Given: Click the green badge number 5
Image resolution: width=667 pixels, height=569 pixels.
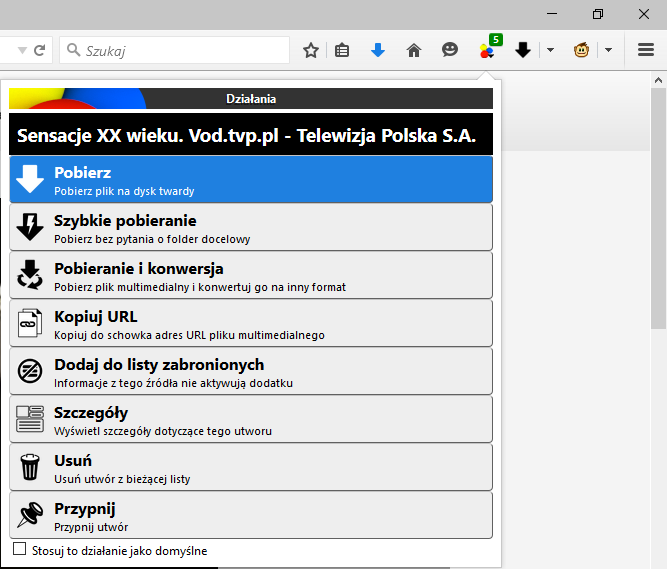Looking at the screenshot, I should 496,40.
